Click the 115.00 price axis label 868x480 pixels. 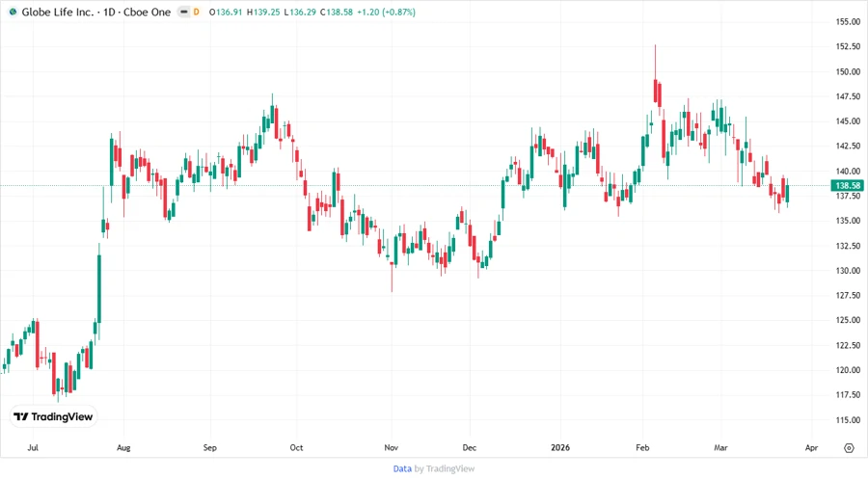coord(848,419)
